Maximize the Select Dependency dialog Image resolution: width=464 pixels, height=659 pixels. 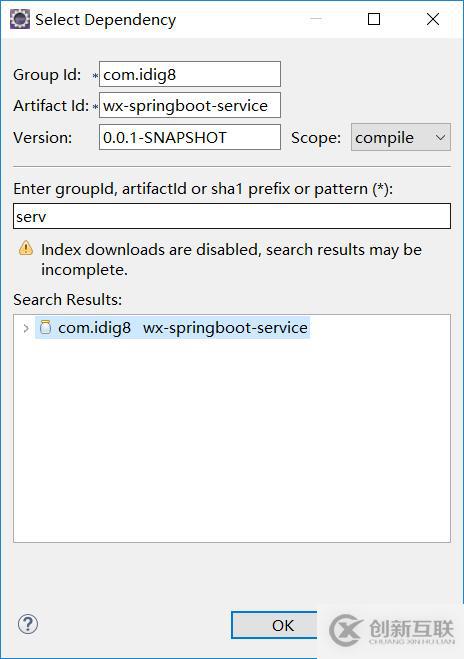374,19
